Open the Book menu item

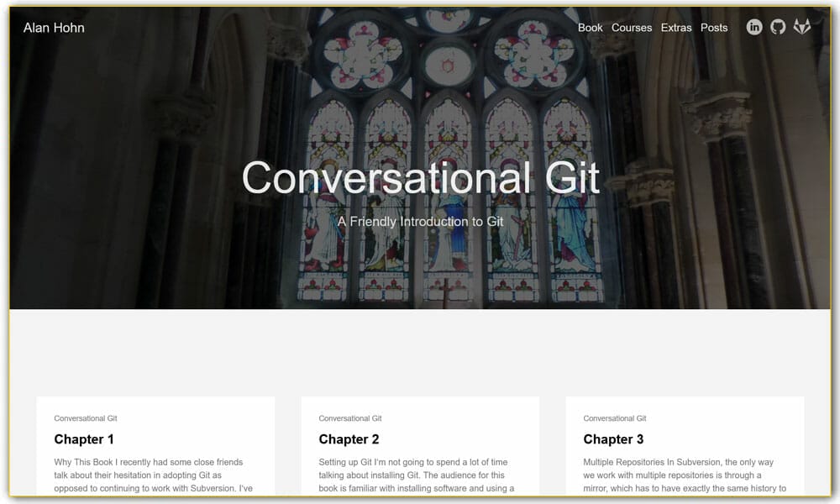[590, 28]
